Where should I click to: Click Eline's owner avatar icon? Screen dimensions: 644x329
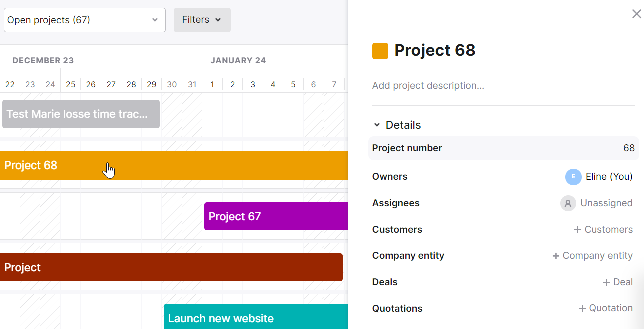click(x=573, y=177)
